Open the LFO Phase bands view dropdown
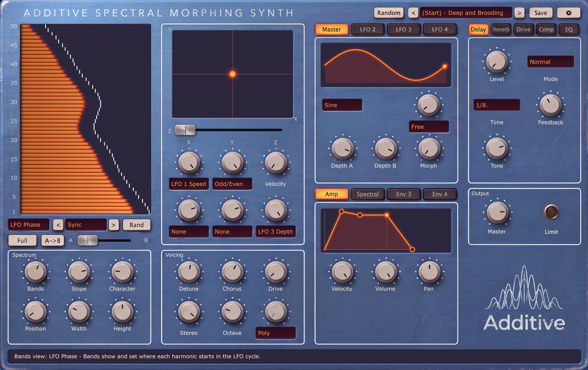The width and height of the screenshot is (588, 370). (29, 225)
